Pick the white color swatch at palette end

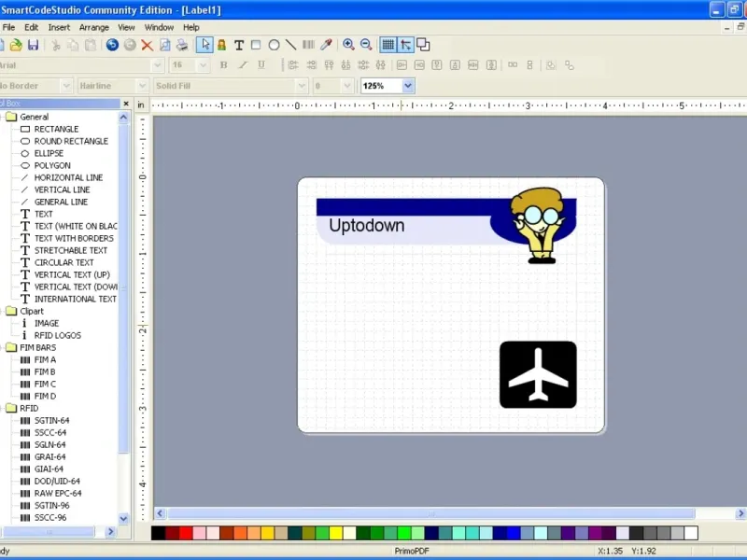click(691, 533)
